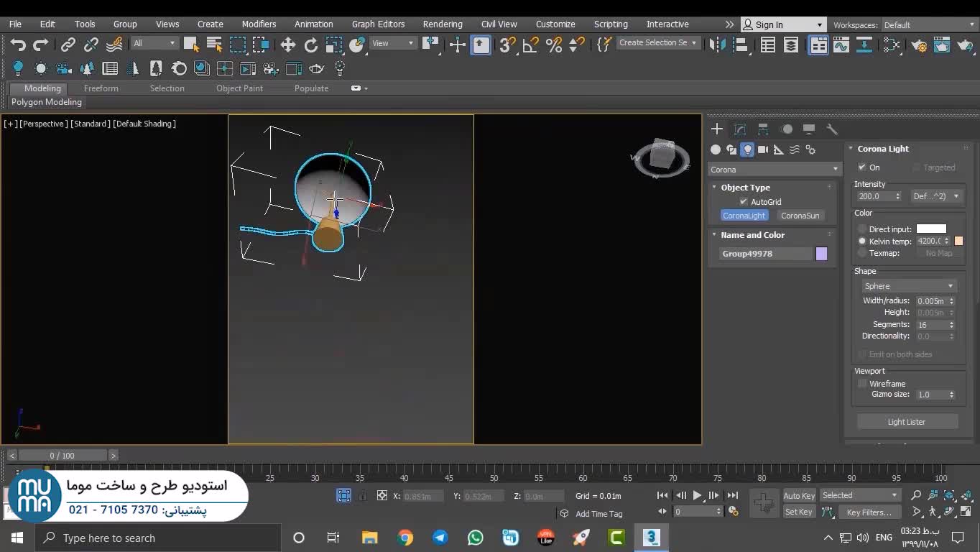Uncheck the AutoGrid checkbox

pyautogui.click(x=744, y=202)
